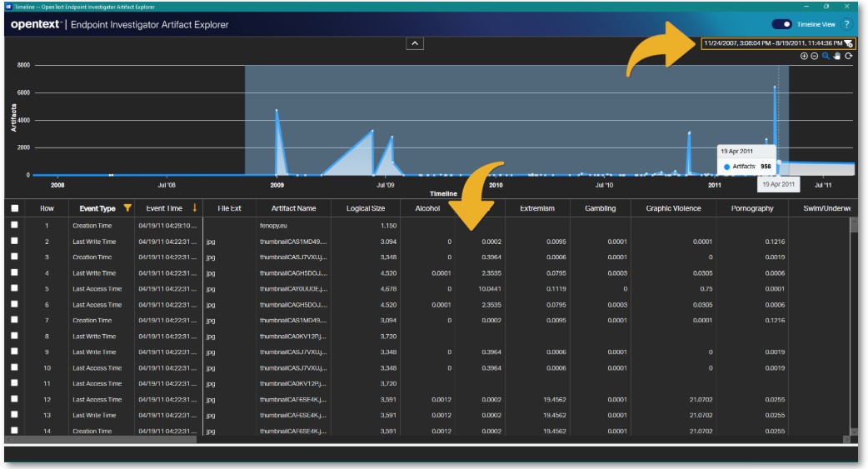Click the Graphic Violence column header
868x469 pixels.
pos(674,208)
